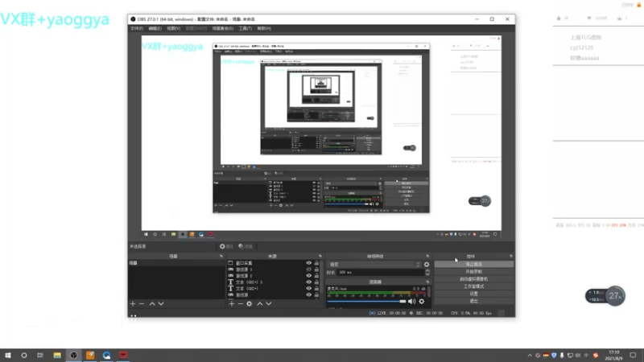Open the File menu in OBS
Screen dimensions: 644x362
(x=136, y=28)
